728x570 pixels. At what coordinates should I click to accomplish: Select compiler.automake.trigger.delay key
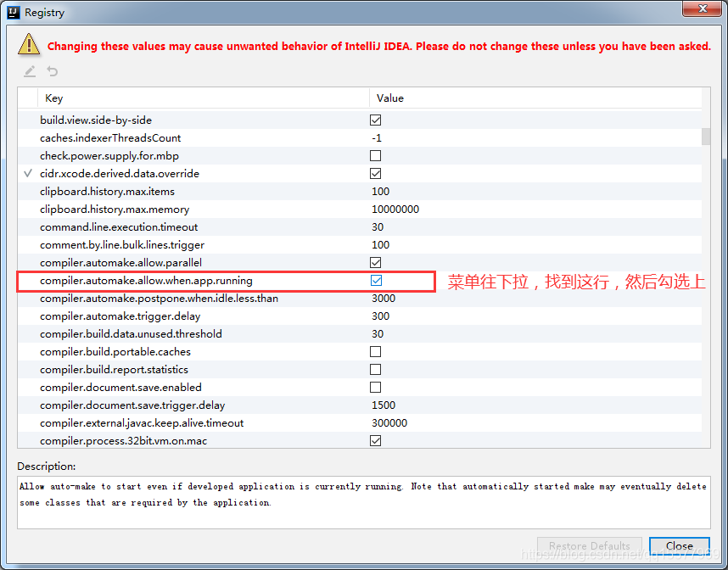pos(120,316)
